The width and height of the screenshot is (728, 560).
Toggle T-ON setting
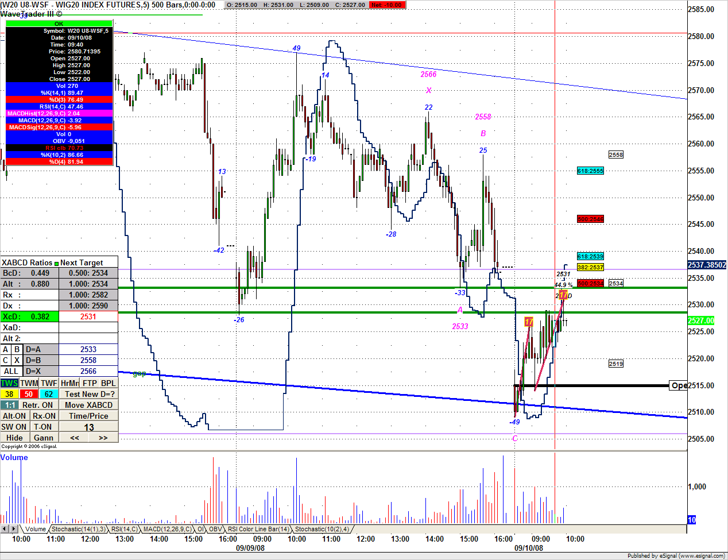pos(44,427)
